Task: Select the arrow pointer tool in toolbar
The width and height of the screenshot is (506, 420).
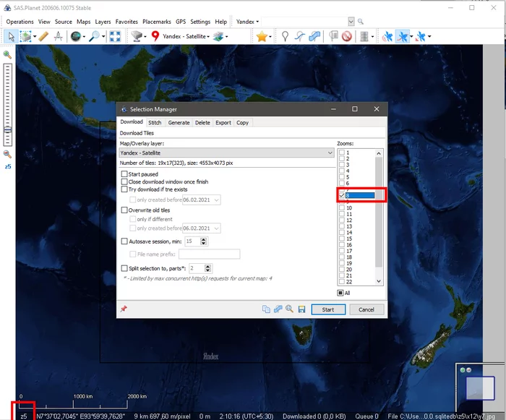Action: pyautogui.click(x=11, y=36)
